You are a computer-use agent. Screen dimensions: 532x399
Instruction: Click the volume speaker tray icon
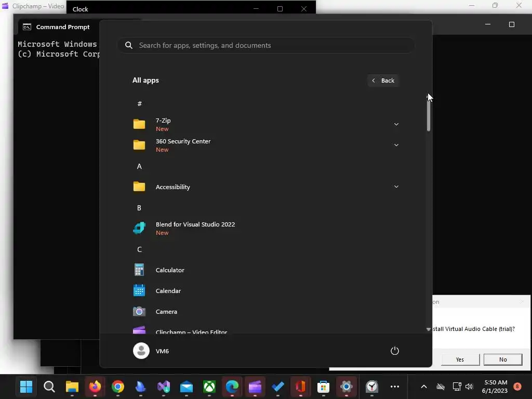click(x=469, y=387)
